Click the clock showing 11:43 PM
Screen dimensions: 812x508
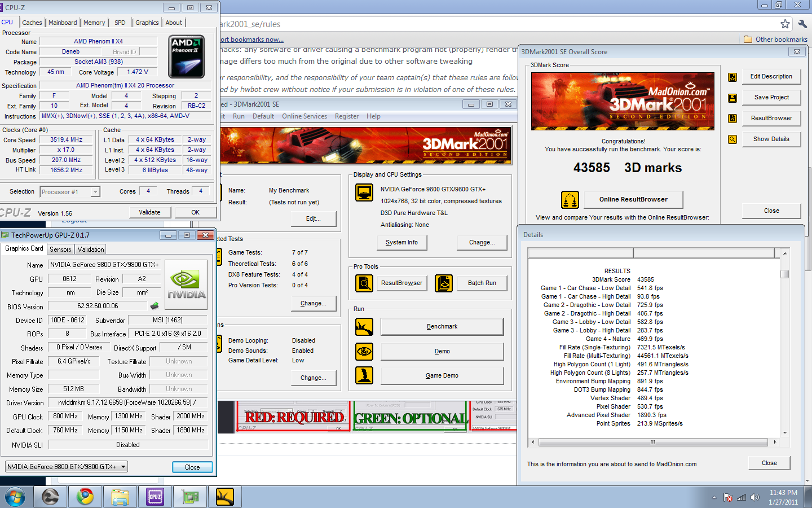[783, 493]
